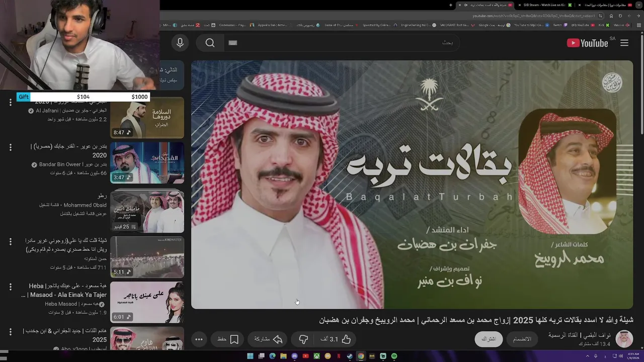Open the Bandar Bin Oweer video thumbnail
The height and width of the screenshot is (362, 644).
click(x=147, y=162)
